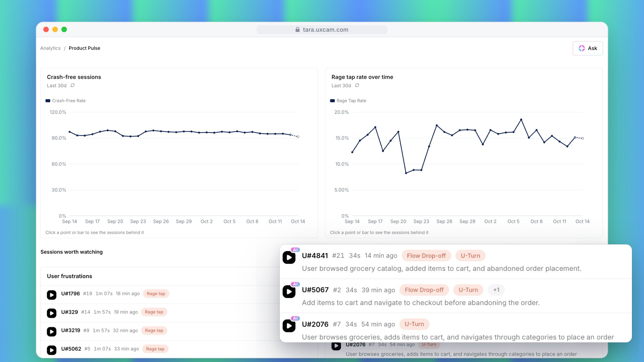Click 'User frustrations' section heading

69,276
